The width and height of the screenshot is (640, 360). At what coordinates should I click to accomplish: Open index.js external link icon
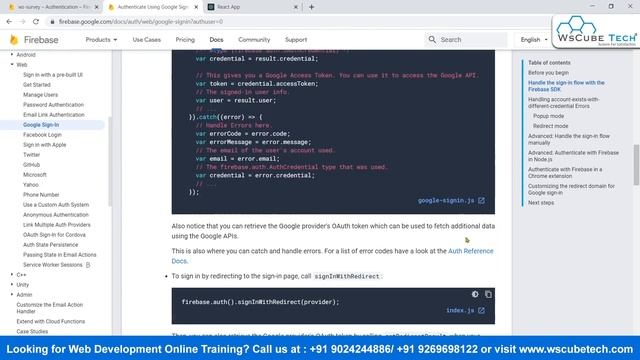(x=482, y=311)
